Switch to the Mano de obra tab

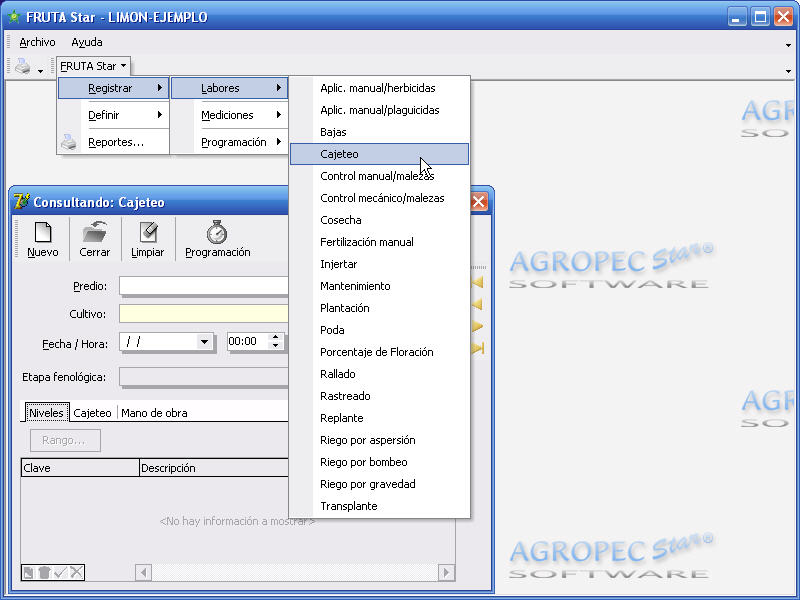coord(154,413)
